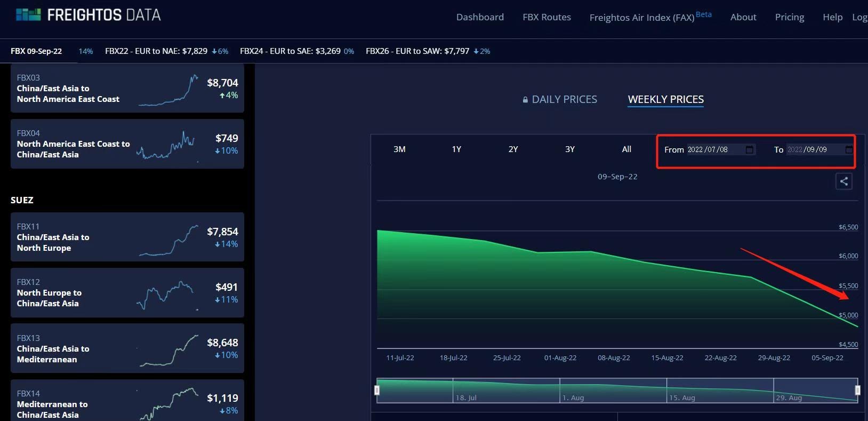868x421 pixels.
Task: Click the From date input field
Action: click(720, 149)
